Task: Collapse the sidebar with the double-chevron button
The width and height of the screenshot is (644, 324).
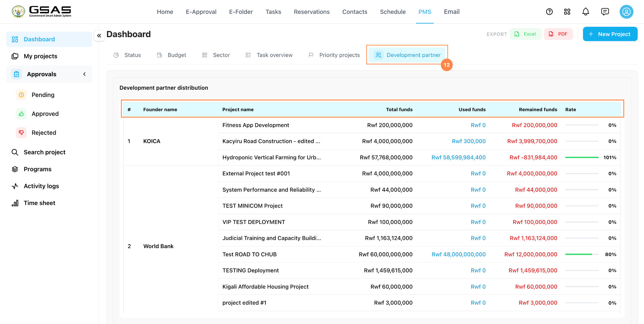Action: (x=99, y=36)
